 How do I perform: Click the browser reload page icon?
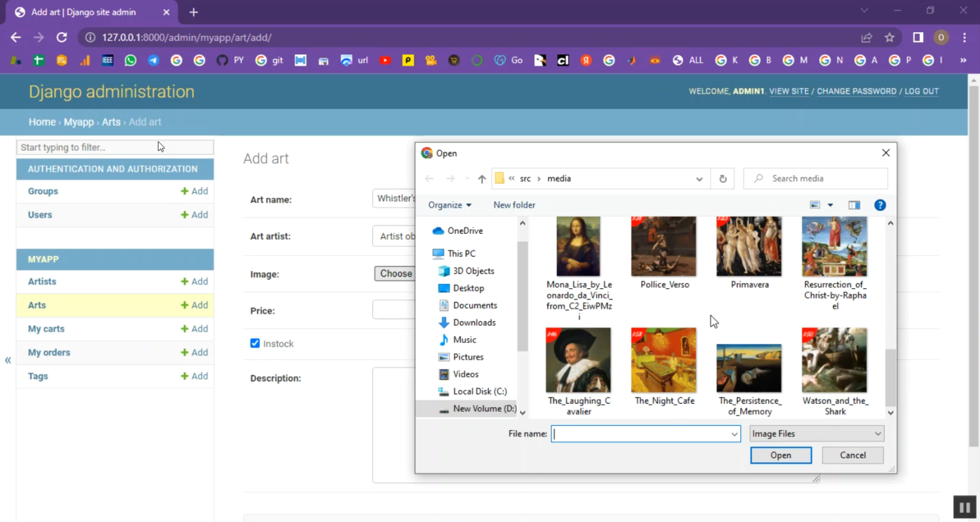[x=61, y=38]
